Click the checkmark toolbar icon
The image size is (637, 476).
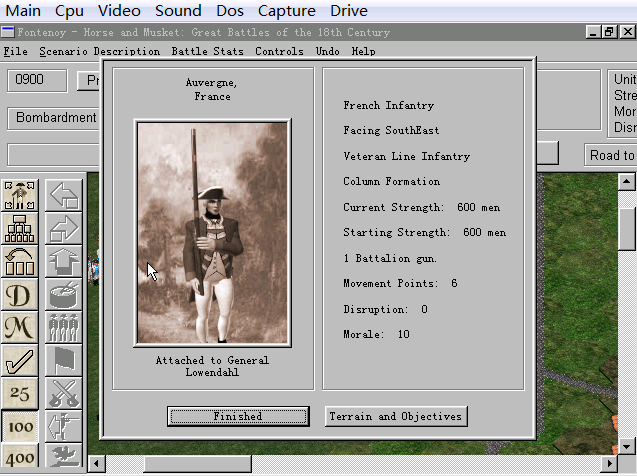click(20, 361)
